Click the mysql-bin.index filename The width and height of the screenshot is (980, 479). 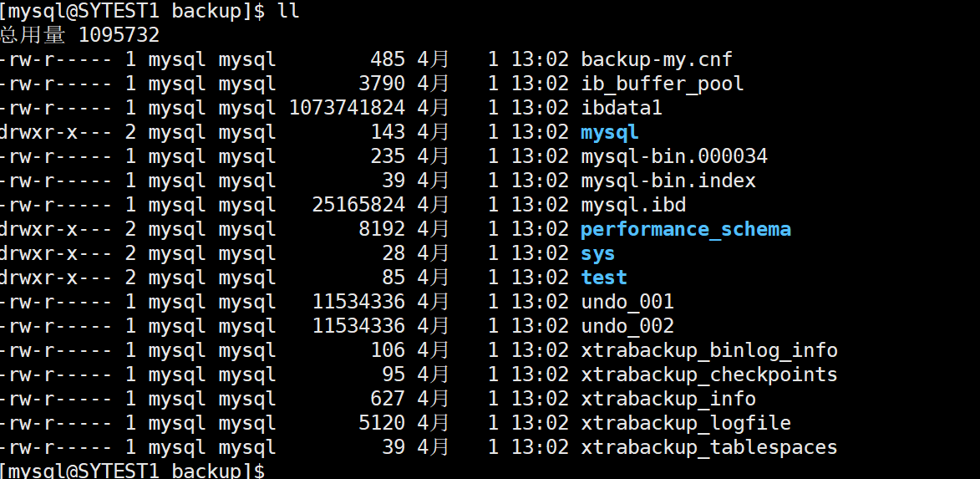[668, 181]
